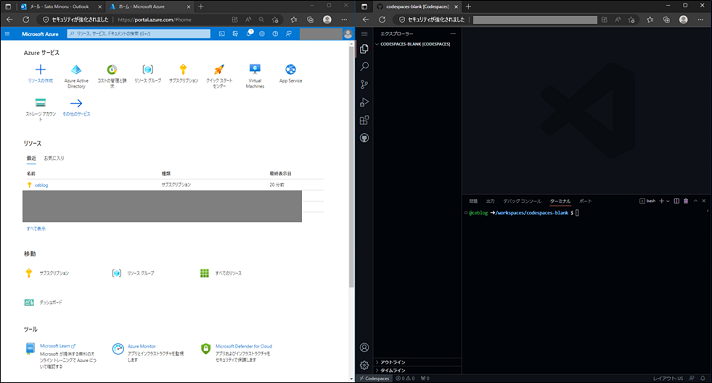Click すべて表示 link under resources
Image resolution: width=712 pixels, height=383 pixels.
pyautogui.click(x=36, y=229)
